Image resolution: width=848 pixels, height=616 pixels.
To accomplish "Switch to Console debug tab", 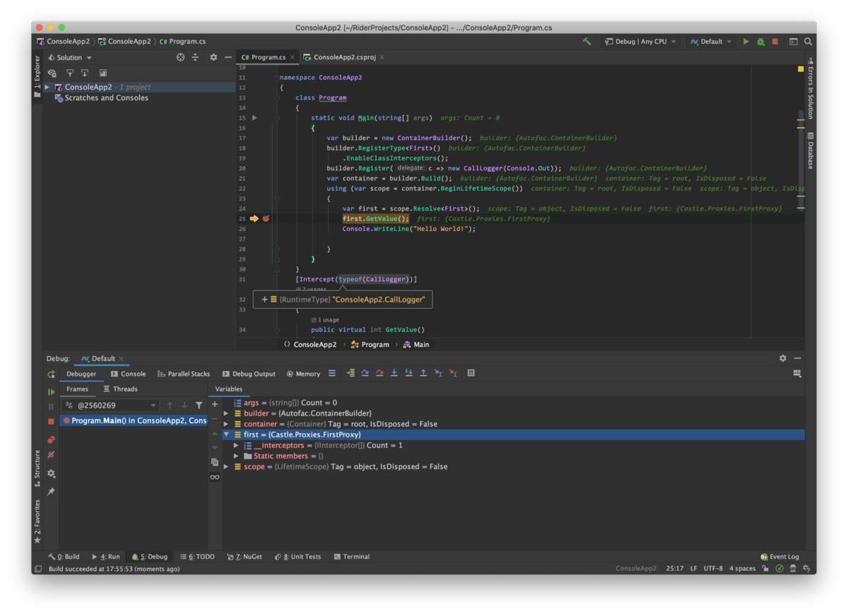I will pos(128,374).
